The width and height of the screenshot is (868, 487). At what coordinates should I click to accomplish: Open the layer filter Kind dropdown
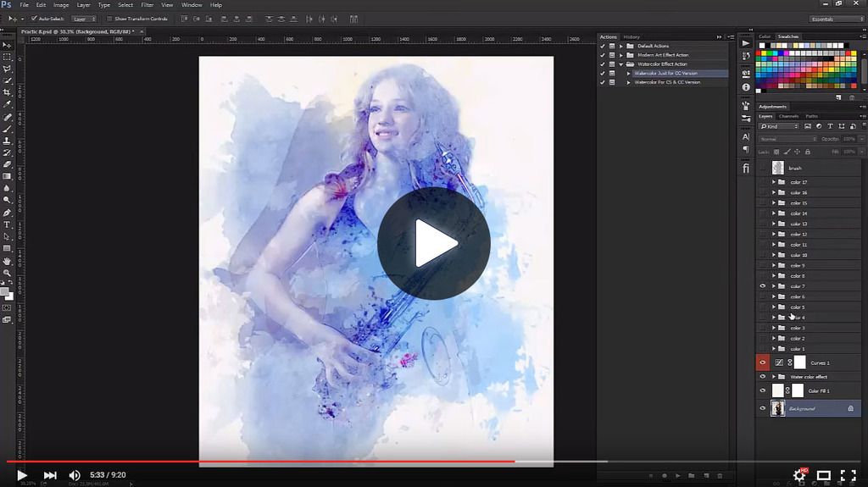779,127
